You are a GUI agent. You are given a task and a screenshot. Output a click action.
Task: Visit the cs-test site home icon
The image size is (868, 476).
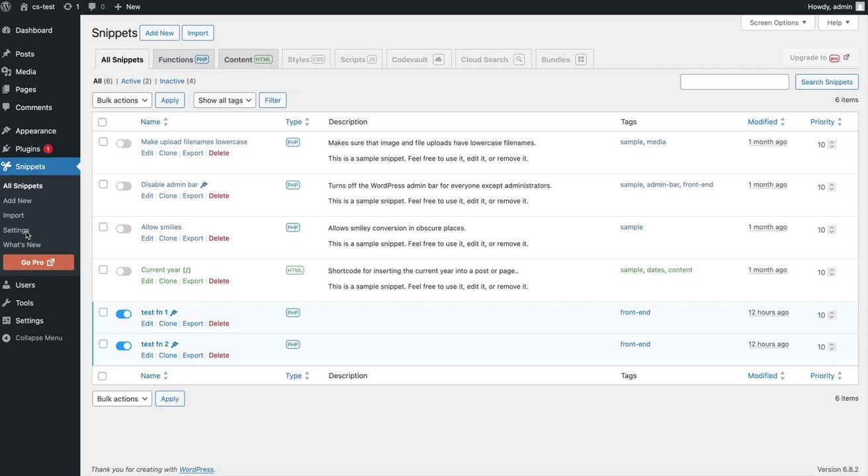[24, 7]
